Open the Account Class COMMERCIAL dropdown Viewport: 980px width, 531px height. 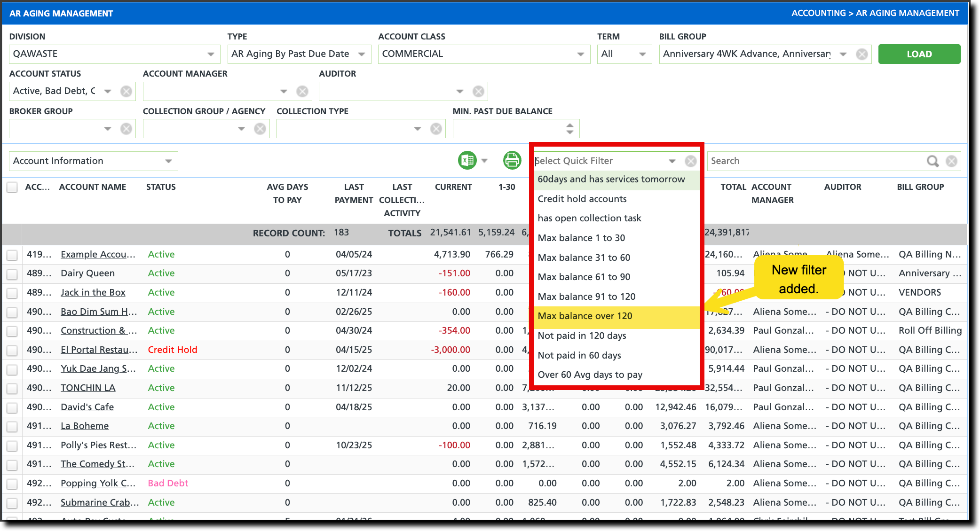[580, 54]
